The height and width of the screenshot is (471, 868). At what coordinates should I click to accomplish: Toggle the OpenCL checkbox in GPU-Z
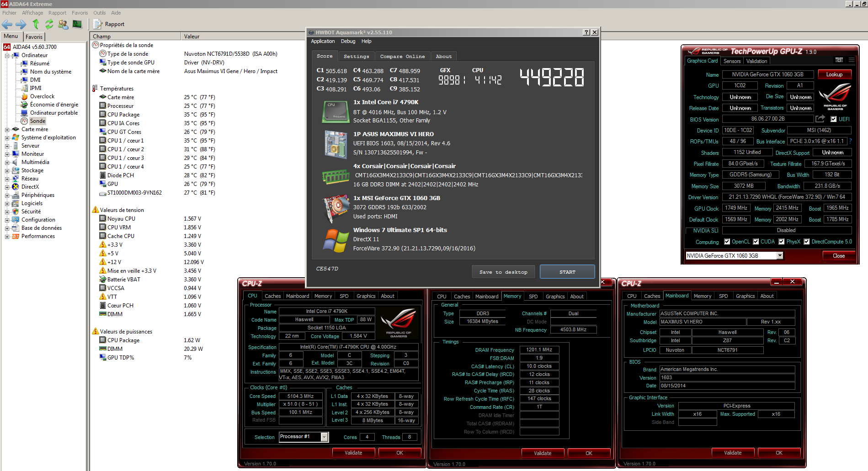click(x=727, y=242)
